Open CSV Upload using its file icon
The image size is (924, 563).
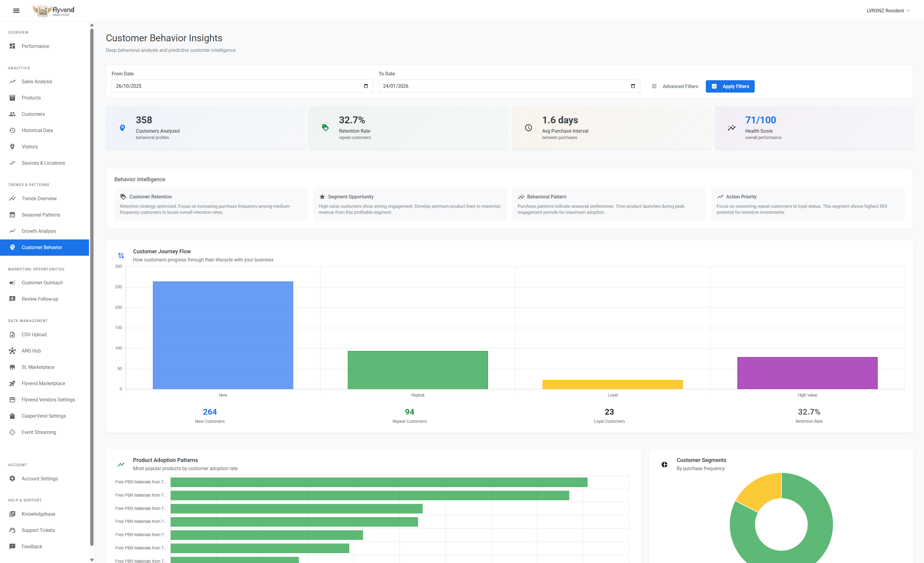click(x=12, y=334)
